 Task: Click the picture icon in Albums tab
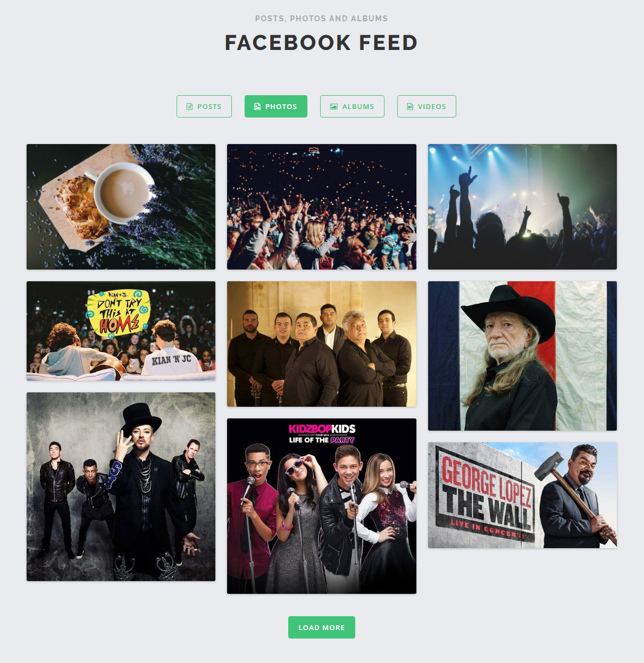333,106
